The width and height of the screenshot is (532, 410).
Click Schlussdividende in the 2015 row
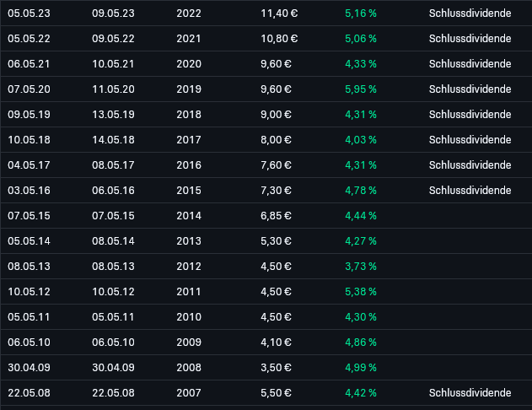[470, 191]
